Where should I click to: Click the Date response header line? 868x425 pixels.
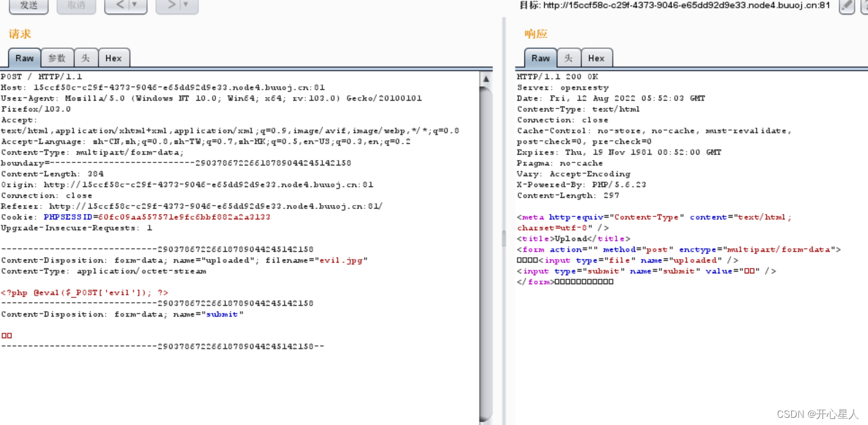click(611, 98)
